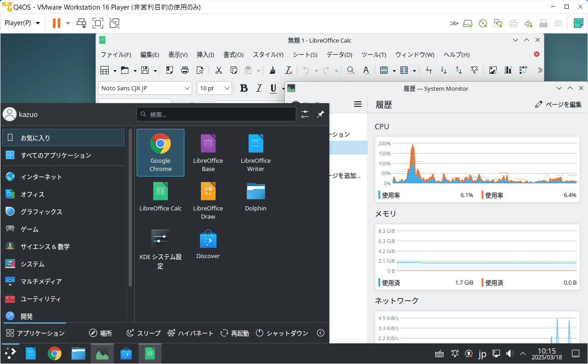
Task: Open find and replace magnifier icon
Action: [350, 70]
